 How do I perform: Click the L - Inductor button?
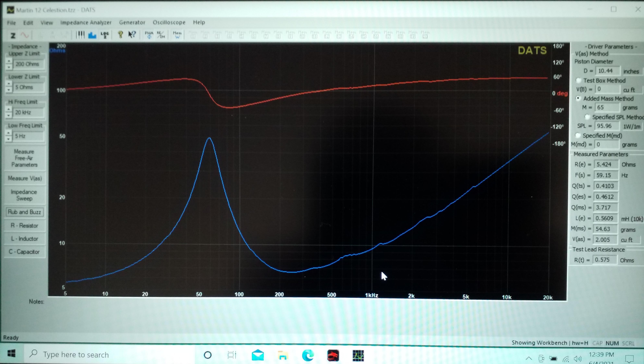24,239
